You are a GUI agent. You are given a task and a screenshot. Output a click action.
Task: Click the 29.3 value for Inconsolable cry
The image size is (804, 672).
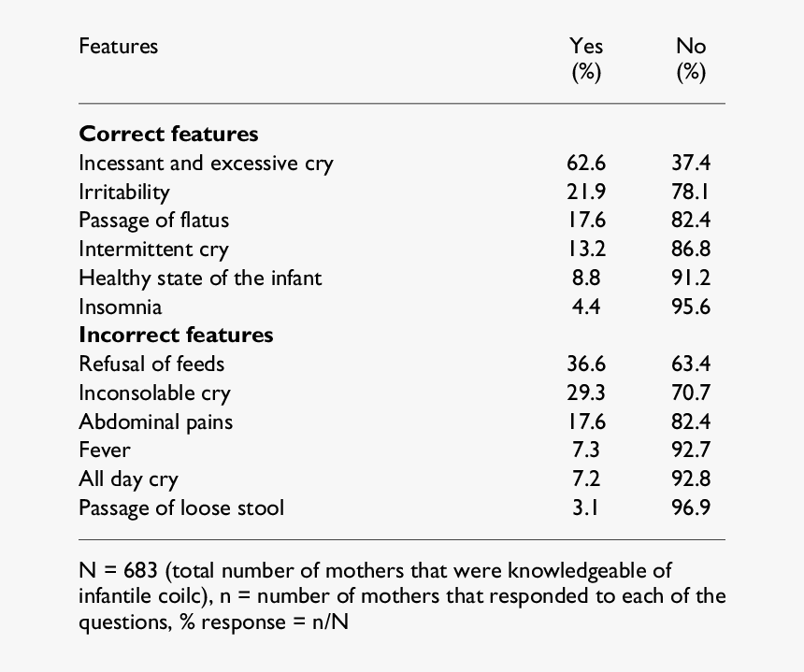[586, 393]
